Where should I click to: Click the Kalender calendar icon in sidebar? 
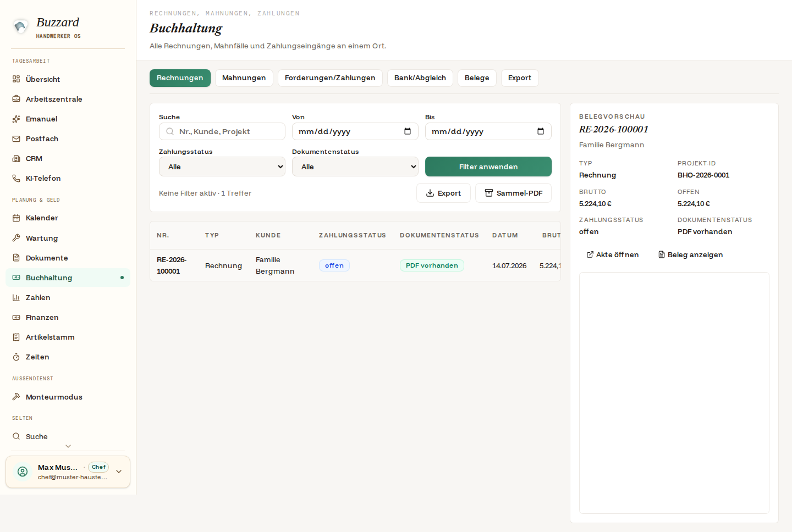(16, 218)
